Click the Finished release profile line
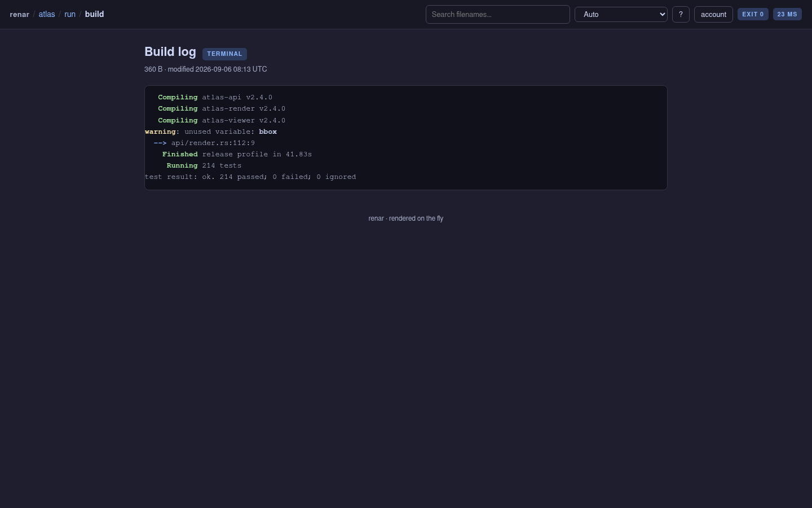Image resolution: width=812 pixels, height=508 pixels. point(237,154)
